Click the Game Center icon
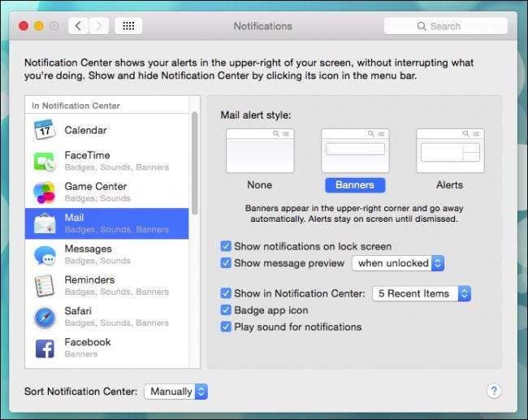Viewport: 528px width, 420px height. coord(44,192)
